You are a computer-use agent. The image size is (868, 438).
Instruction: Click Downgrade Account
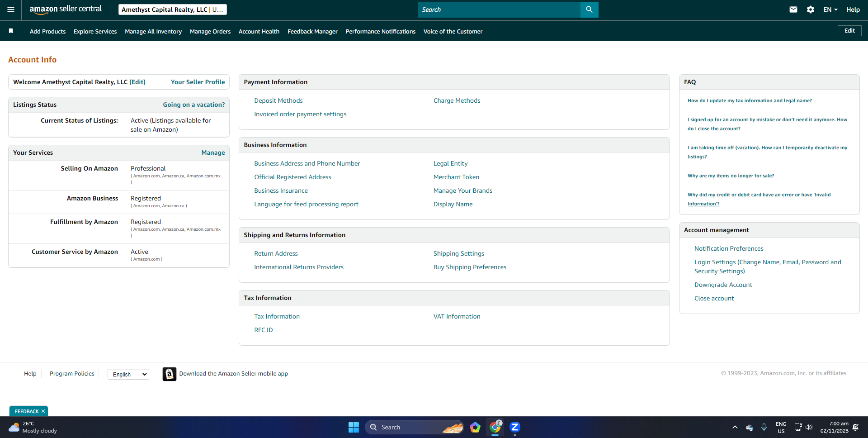coord(723,285)
